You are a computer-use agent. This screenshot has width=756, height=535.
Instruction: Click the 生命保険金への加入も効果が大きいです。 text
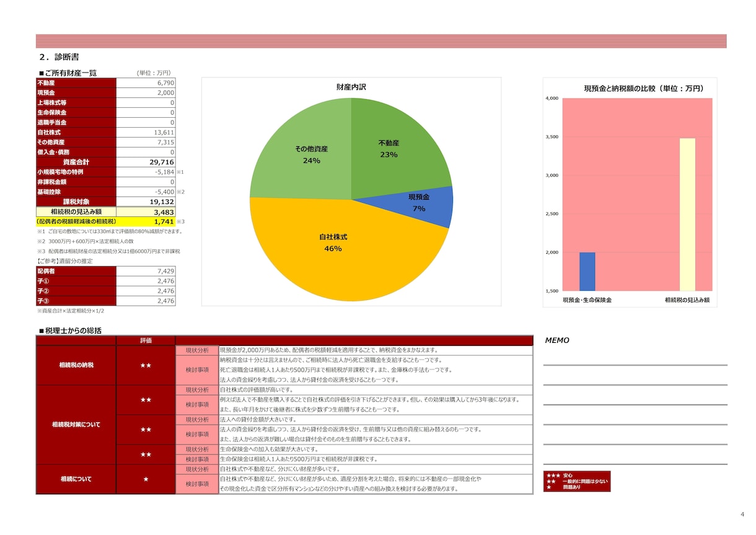coord(269,449)
